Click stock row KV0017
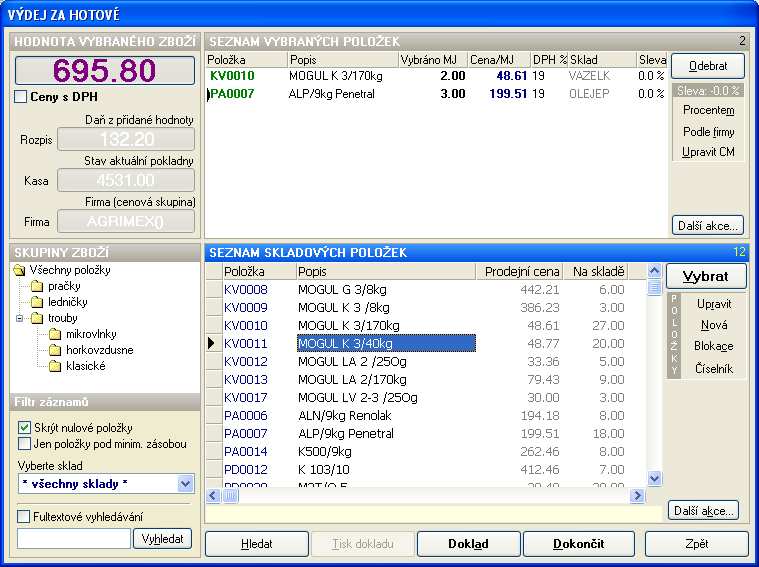This screenshot has width=759, height=567. click(426, 398)
